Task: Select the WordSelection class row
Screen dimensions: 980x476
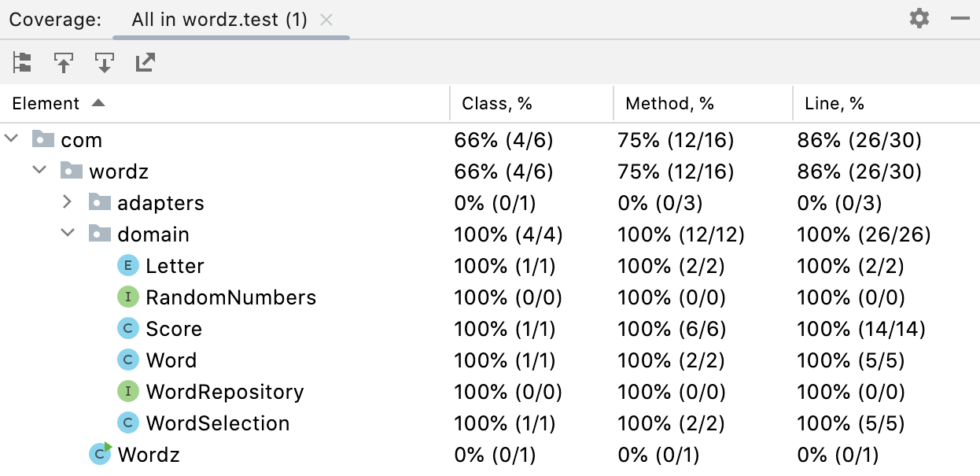Action: coord(490,423)
